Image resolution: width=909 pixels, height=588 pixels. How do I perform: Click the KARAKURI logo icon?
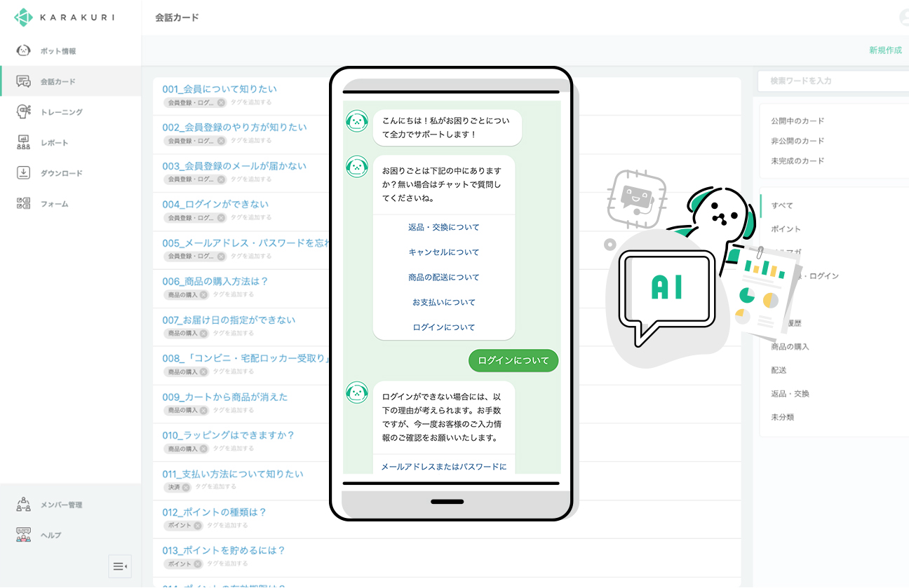(x=23, y=18)
